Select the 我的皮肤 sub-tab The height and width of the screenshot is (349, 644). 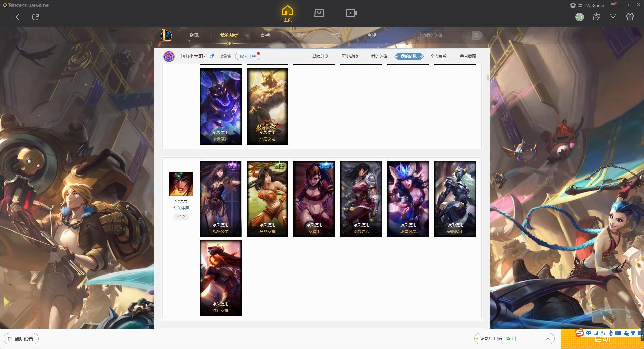pyautogui.click(x=409, y=56)
